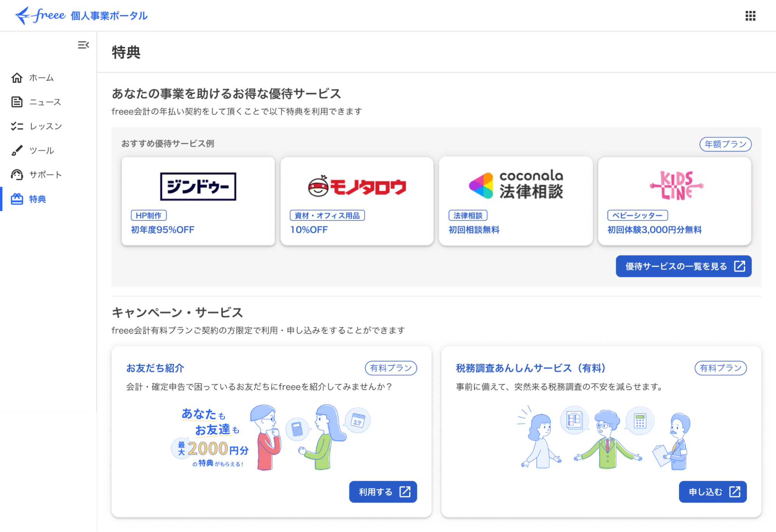Select the モノタロウ 10%OFF offer card
776x532 pixels.
[357, 201]
